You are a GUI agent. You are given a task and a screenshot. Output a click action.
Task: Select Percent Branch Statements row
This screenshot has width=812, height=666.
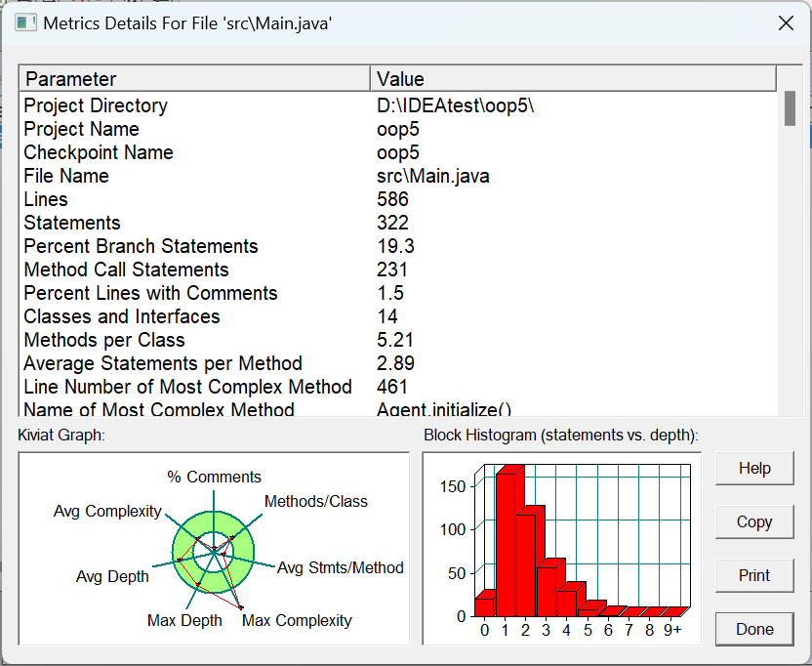pos(398,246)
